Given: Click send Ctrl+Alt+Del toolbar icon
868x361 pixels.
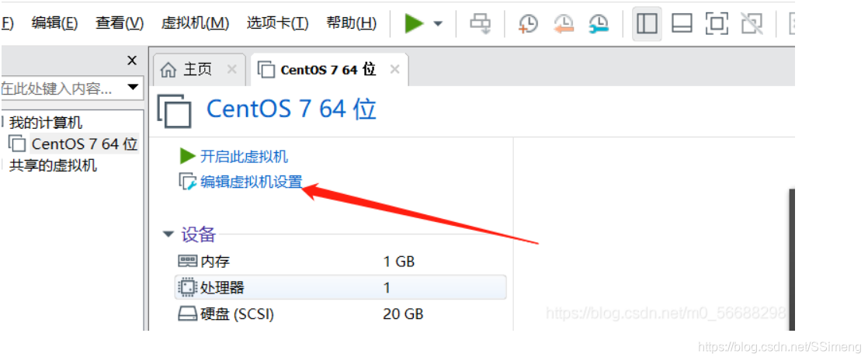Looking at the screenshot, I should [480, 24].
